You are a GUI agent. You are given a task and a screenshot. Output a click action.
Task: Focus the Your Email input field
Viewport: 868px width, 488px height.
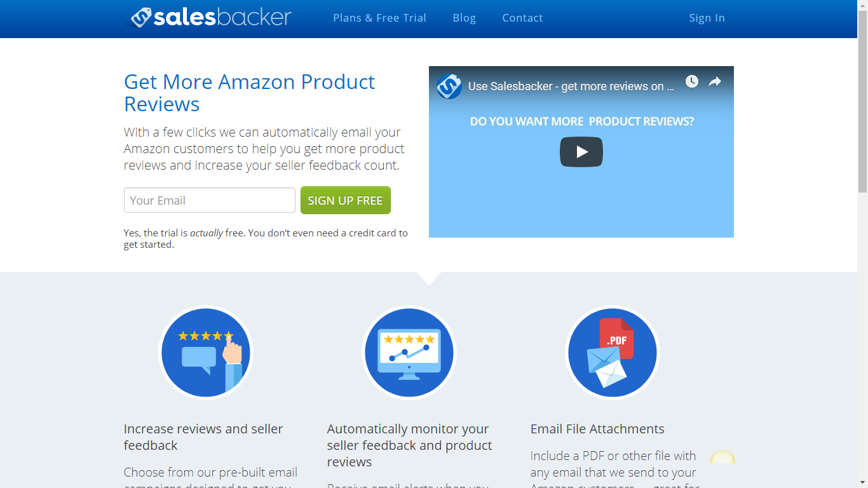(x=210, y=200)
